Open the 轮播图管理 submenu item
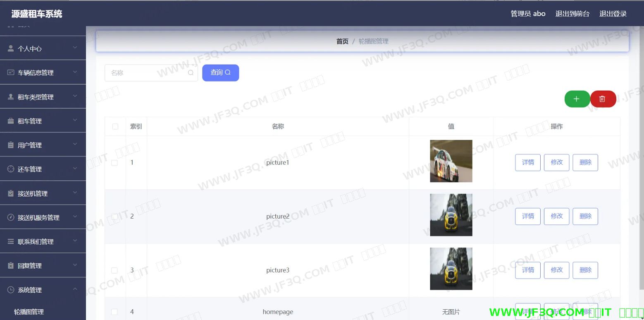This screenshot has height=320, width=644. pyautogui.click(x=29, y=312)
